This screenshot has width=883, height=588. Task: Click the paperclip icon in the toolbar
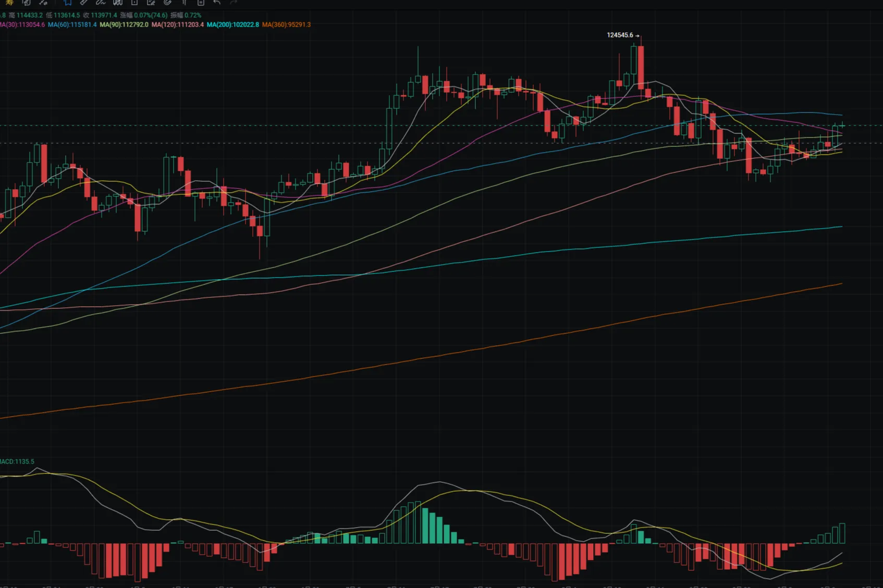[167, 2]
